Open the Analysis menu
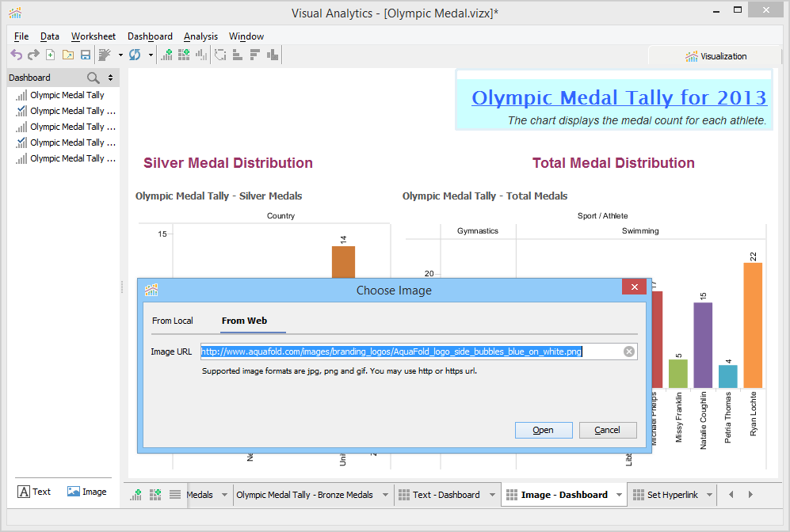 coord(200,36)
